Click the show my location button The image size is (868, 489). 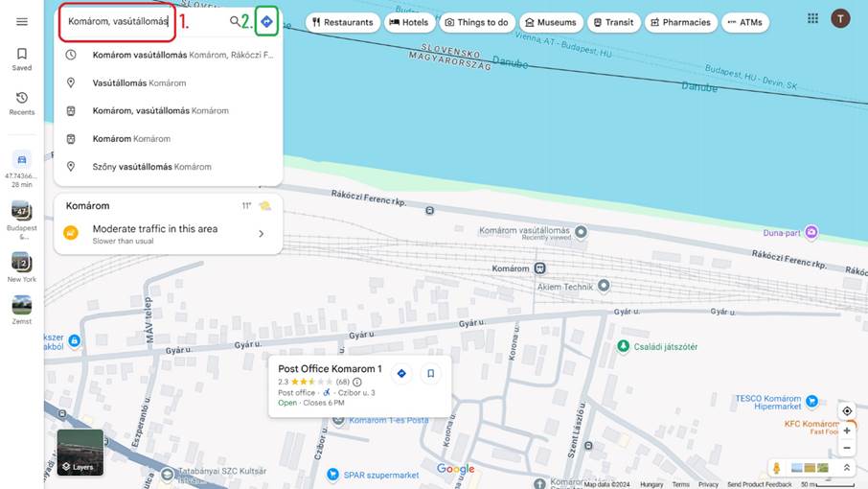pos(847,411)
